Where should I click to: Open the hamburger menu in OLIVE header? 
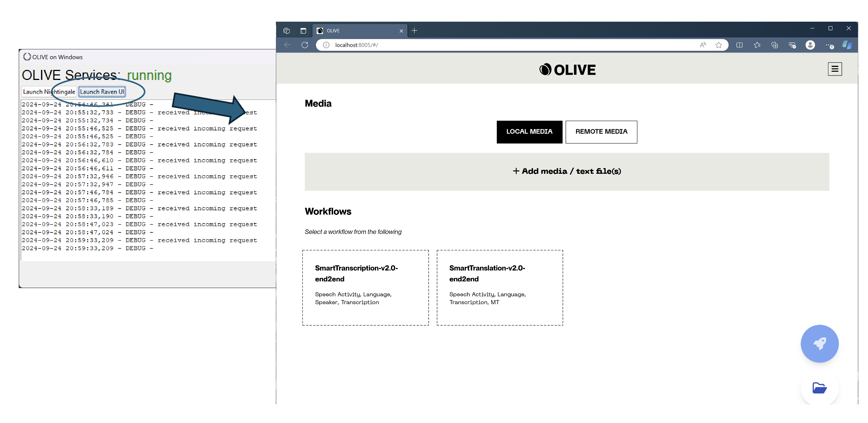click(x=834, y=69)
